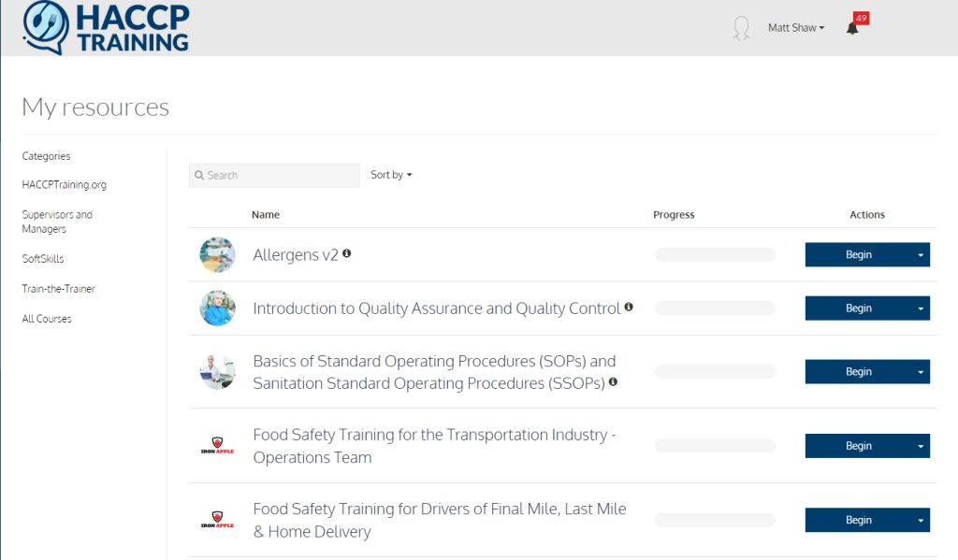The height and width of the screenshot is (560, 958).
Task: Click the Allergens v2 course thumbnail
Action: pos(217,254)
